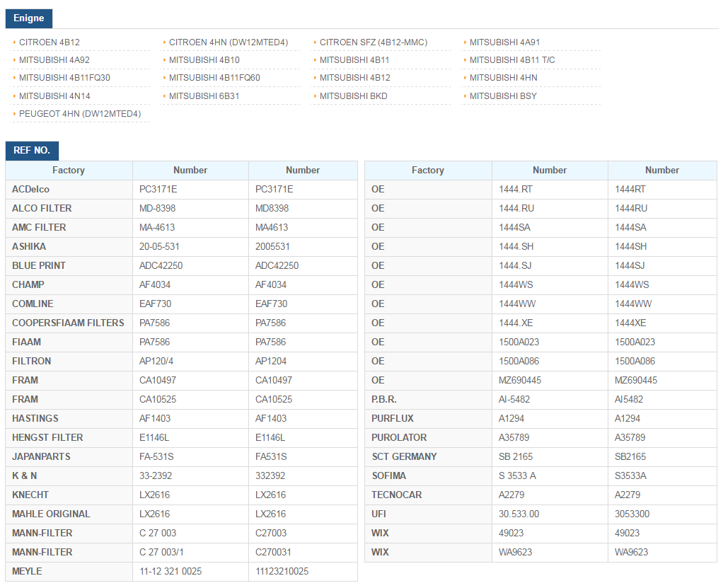Open the MITSUBISHI 4B10 engine link
Image resolution: width=723 pixels, height=588 pixels.
pyautogui.click(x=204, y=60)
